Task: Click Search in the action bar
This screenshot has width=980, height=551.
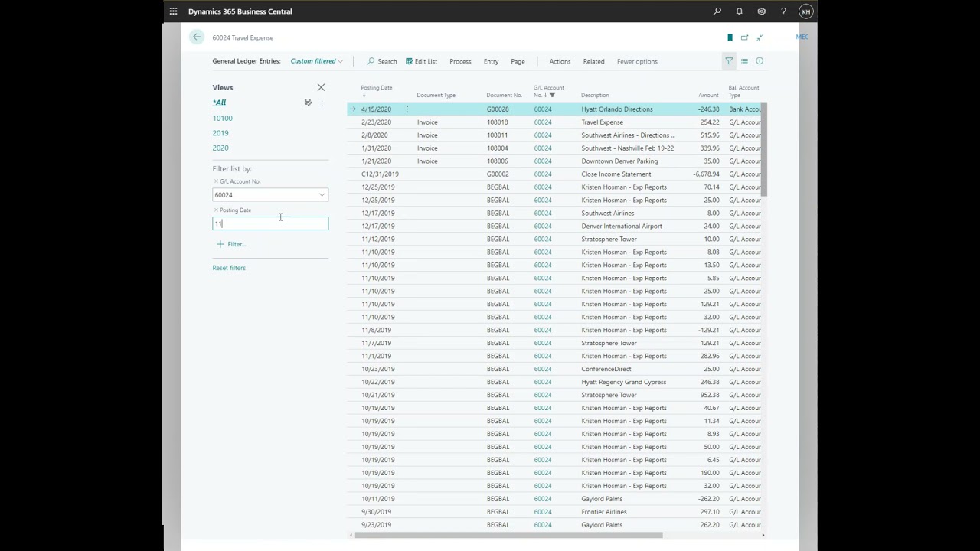Action: pos(381,61)
